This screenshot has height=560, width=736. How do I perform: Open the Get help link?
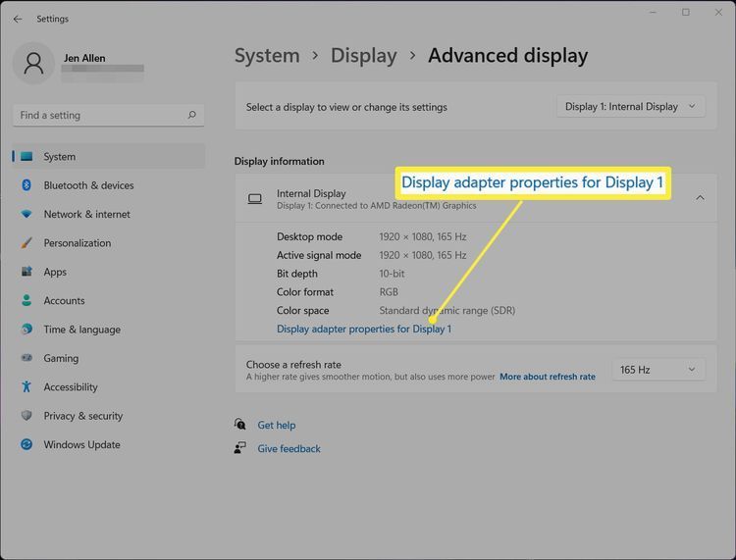tap(276, 426)
